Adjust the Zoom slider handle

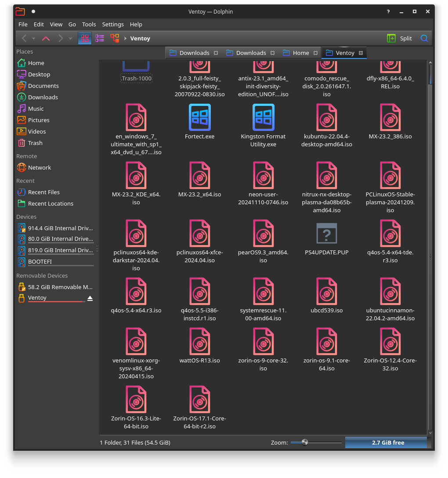click(305, 443)
